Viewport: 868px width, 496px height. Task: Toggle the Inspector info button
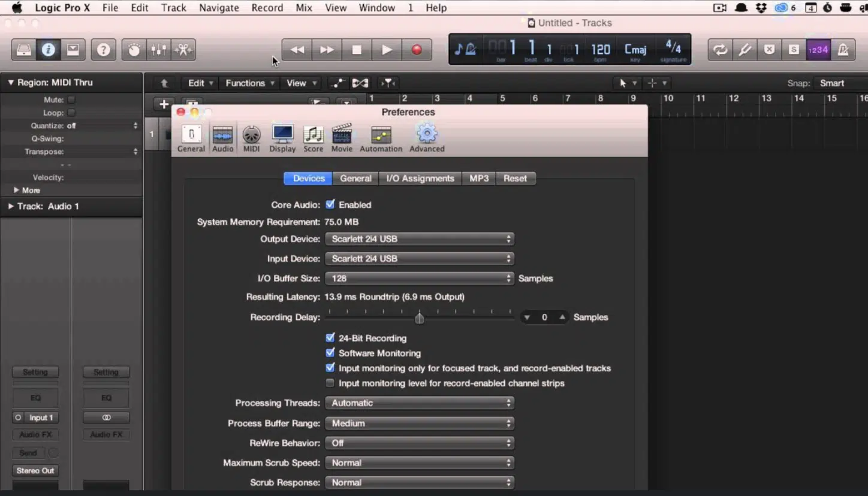click(49, 50)
